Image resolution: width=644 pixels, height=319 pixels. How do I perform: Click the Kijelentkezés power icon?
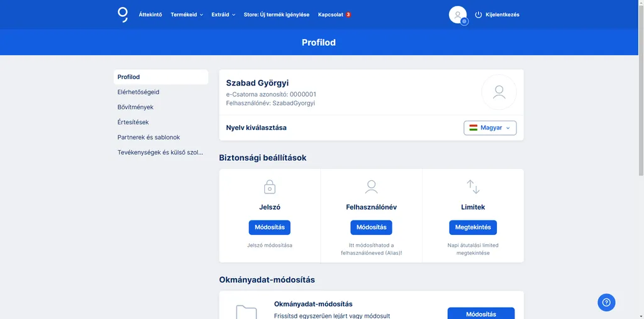coord(479,14)
